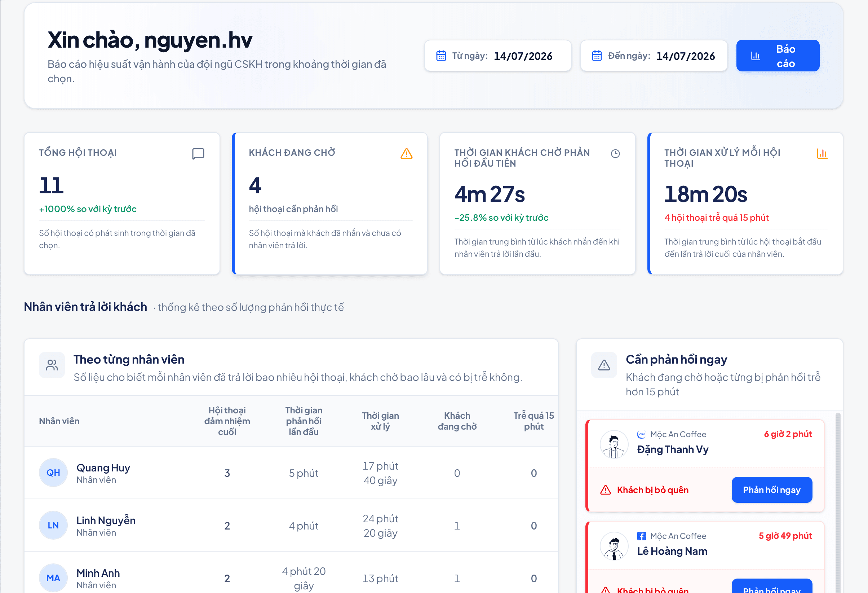Open the Đến ngày date field
868x593 pixels.
(654, 56)
